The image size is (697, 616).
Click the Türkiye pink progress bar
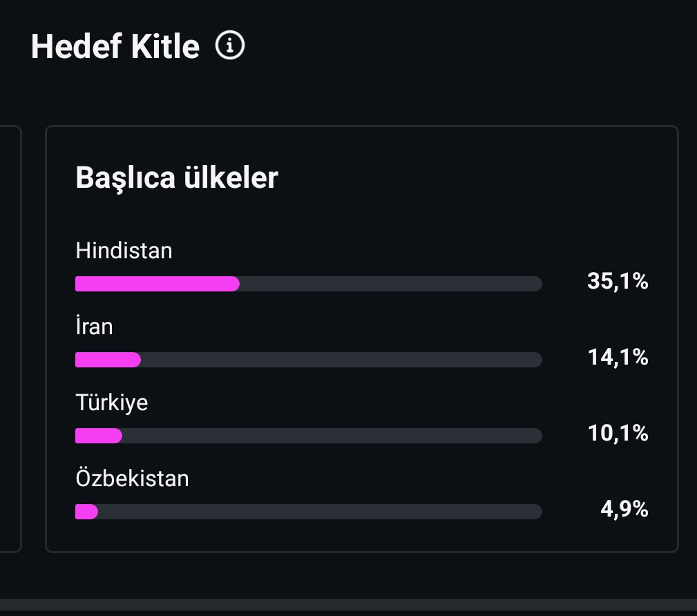pyautogui.click(x=99, y=436)
